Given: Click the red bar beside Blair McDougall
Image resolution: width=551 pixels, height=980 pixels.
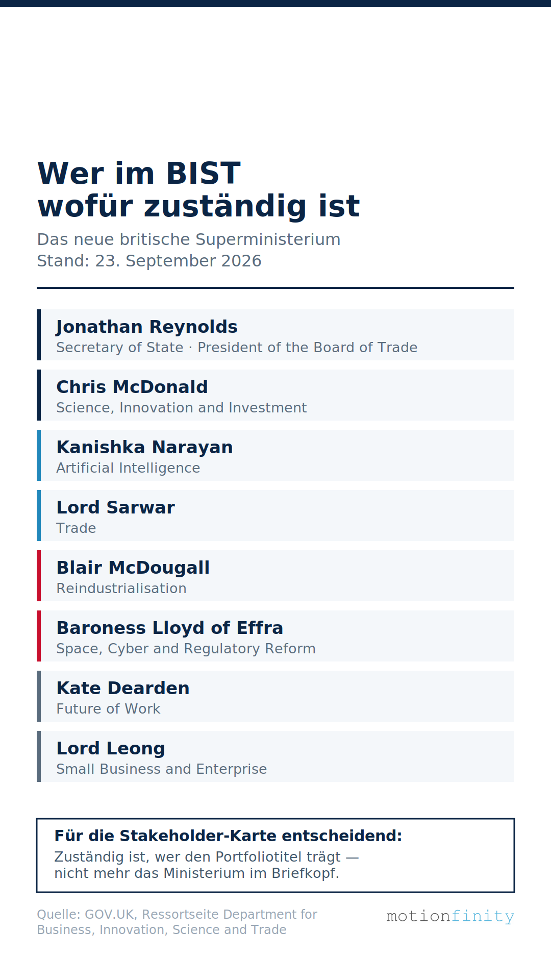Looking at the screenshot, I should pos(39,576).
